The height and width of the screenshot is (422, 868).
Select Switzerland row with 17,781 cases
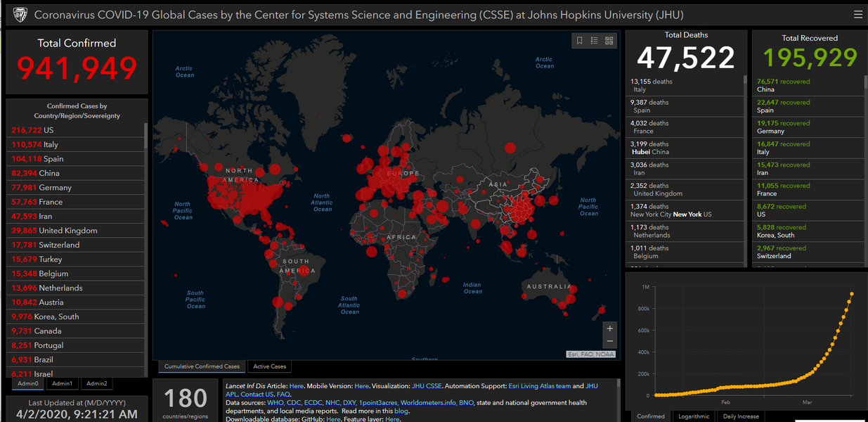(x=75, y=245)
